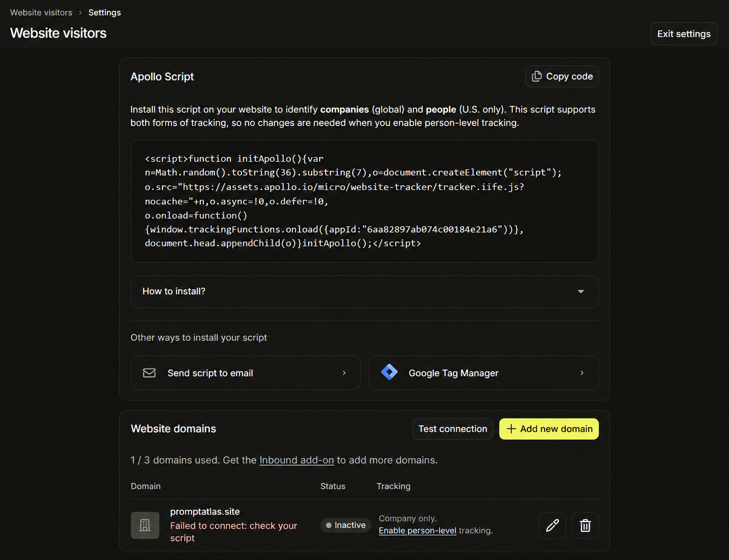Click the Inactive status badge
Image resolution: width=729 pixels, height=560 pixels.
coord(346,525)
